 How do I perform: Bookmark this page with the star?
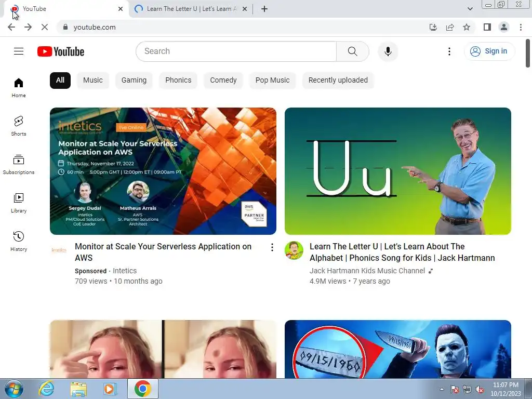tap(467, 27)
